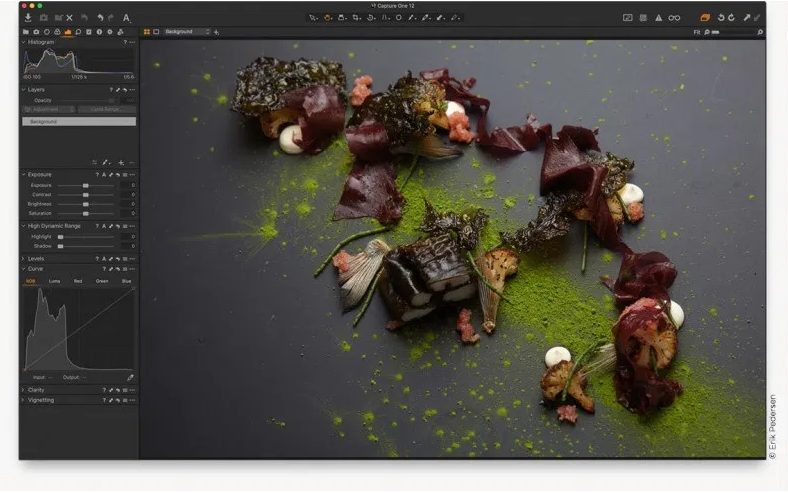The image size is (788, 493).
Task: Click the exposure warning triangle icon
Action: point(658,17)
